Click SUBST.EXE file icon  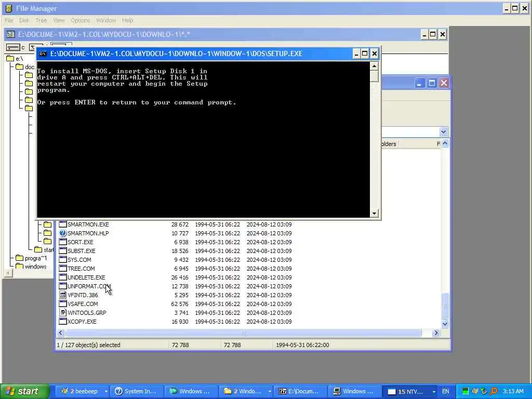coord(63,251)
